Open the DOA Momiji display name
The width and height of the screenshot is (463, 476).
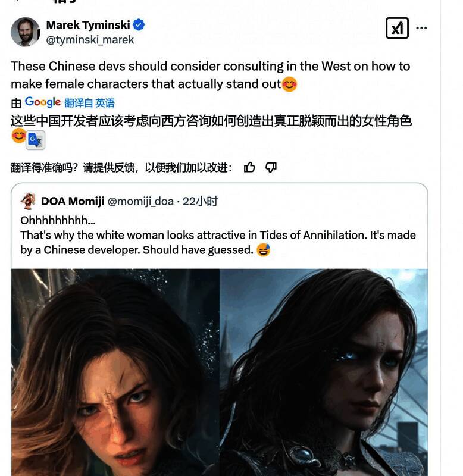tap(73, 201)
